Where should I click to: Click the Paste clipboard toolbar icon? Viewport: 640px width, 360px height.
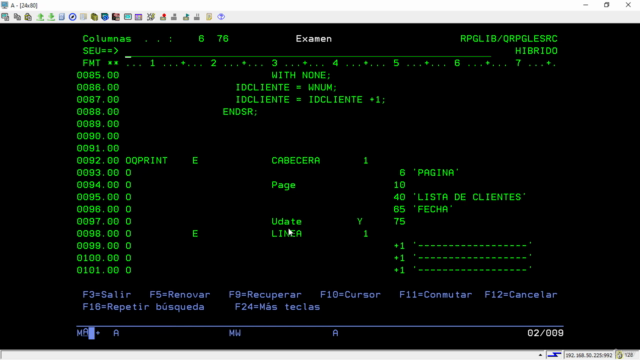[x=28, y=17]
